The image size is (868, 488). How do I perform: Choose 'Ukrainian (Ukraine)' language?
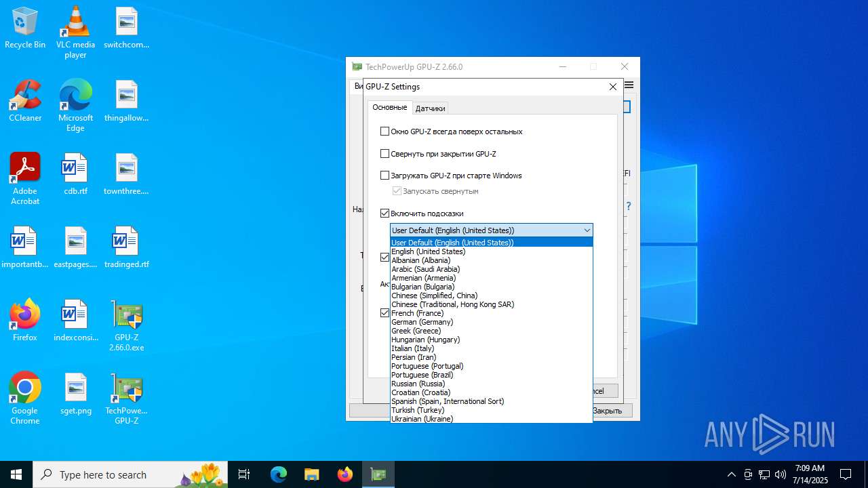pos(492,419)
